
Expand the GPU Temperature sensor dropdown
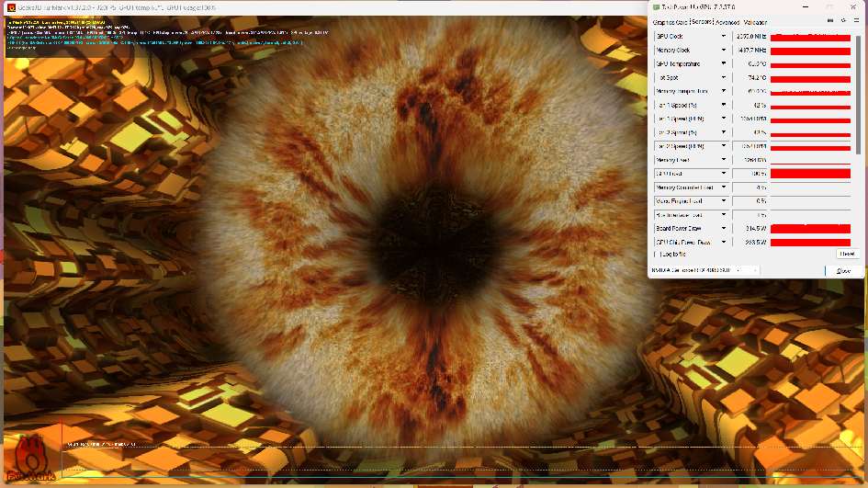coord(724,64)
